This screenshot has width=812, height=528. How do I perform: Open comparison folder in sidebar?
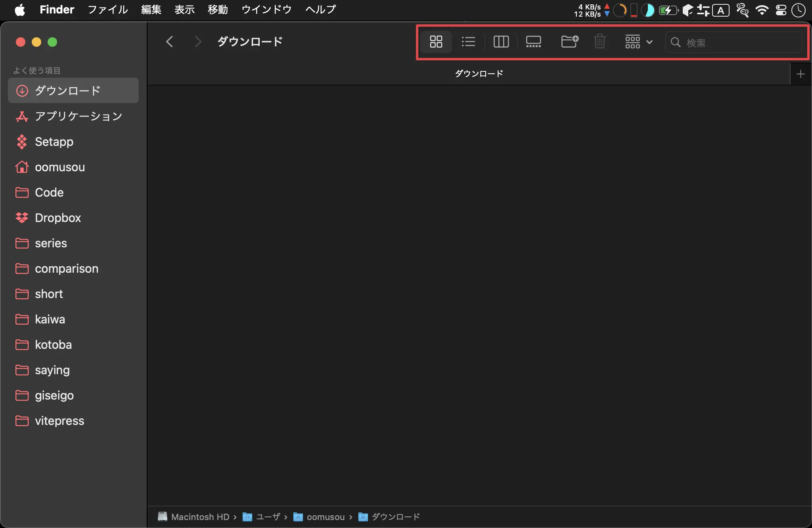(x=73, y=268)
